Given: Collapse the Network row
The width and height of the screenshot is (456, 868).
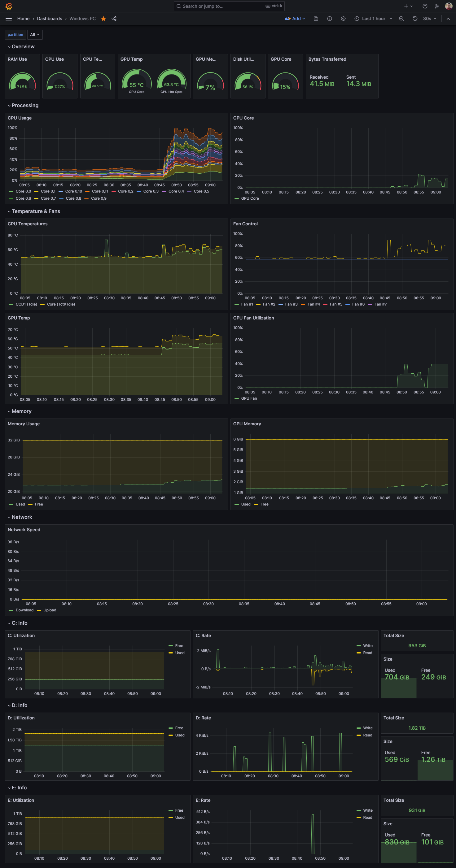Looking at the screenshot, I should click(x=20, y=517).
